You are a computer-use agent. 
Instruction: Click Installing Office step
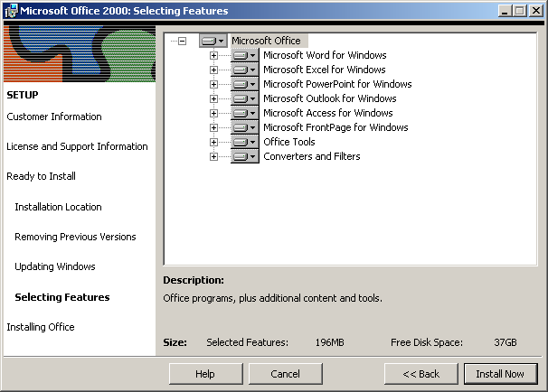coord(41,327)
